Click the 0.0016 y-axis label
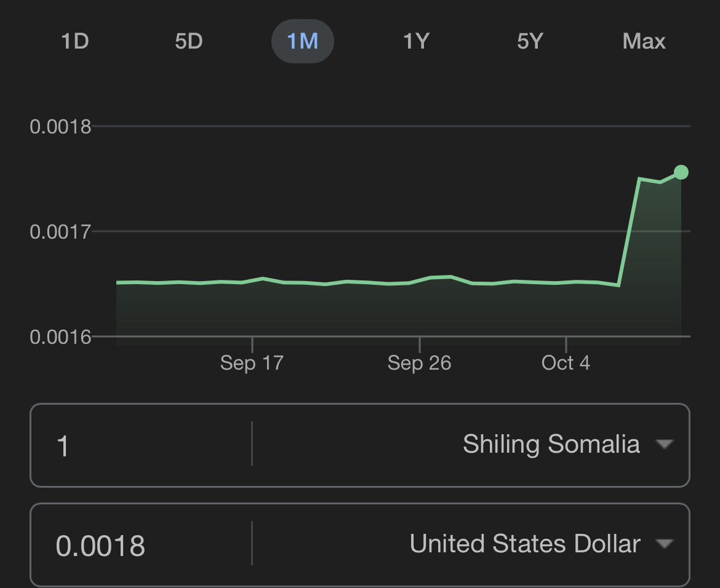 60,337
